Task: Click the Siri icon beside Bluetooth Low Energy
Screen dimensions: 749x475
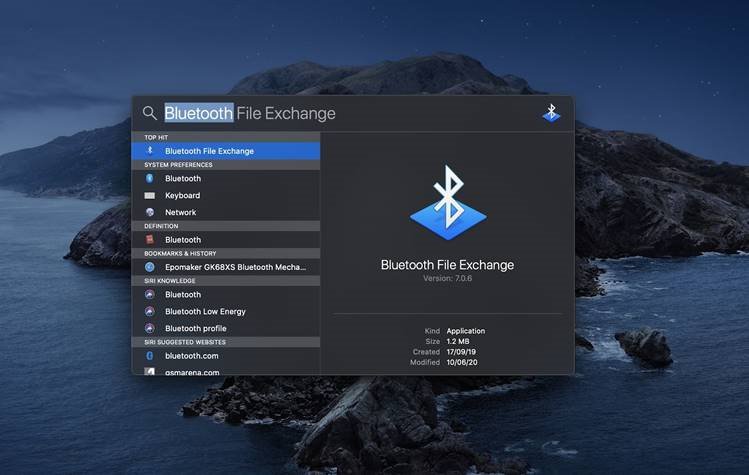Action: click(150, 312)
